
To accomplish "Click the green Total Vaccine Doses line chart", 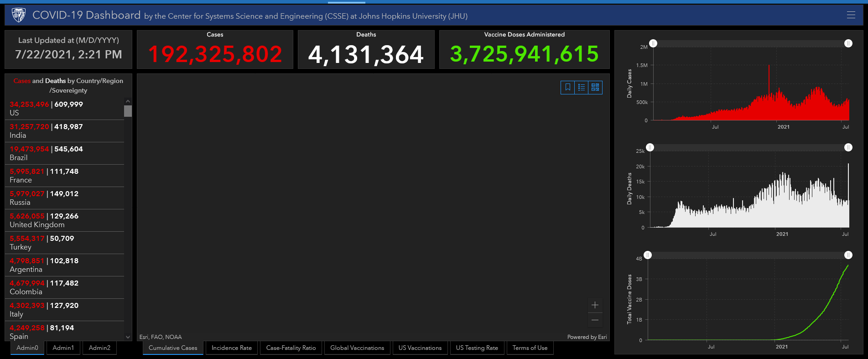I will [x=748, y=303].
